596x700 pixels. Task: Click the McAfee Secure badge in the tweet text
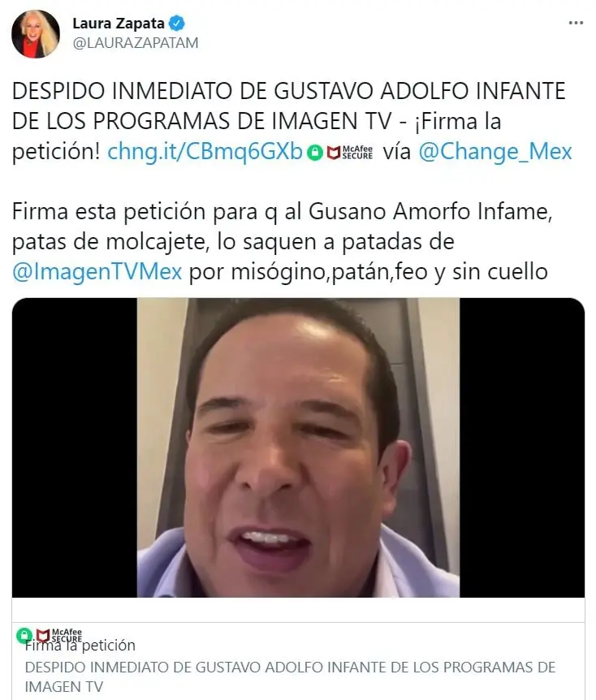tap(350, 153)
